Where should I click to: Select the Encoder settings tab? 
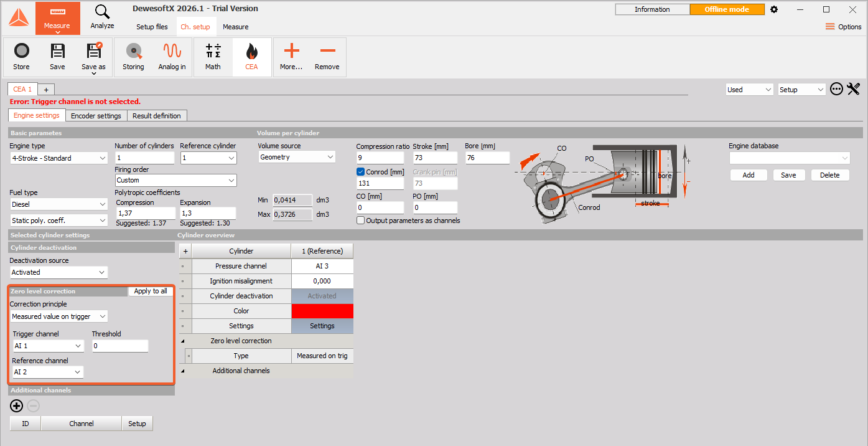[96, 115]
